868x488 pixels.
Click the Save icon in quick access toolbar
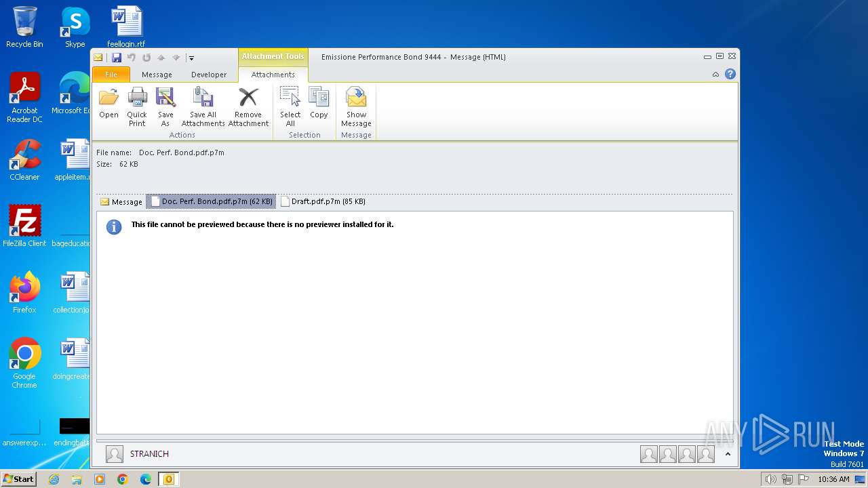[x=117, y=58]
